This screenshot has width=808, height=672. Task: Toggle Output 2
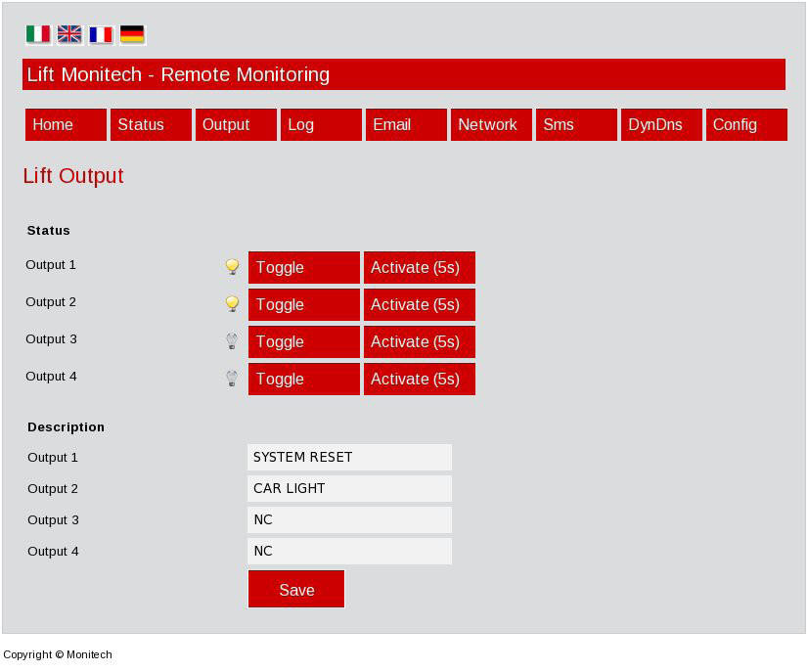(x=304, y=304)
